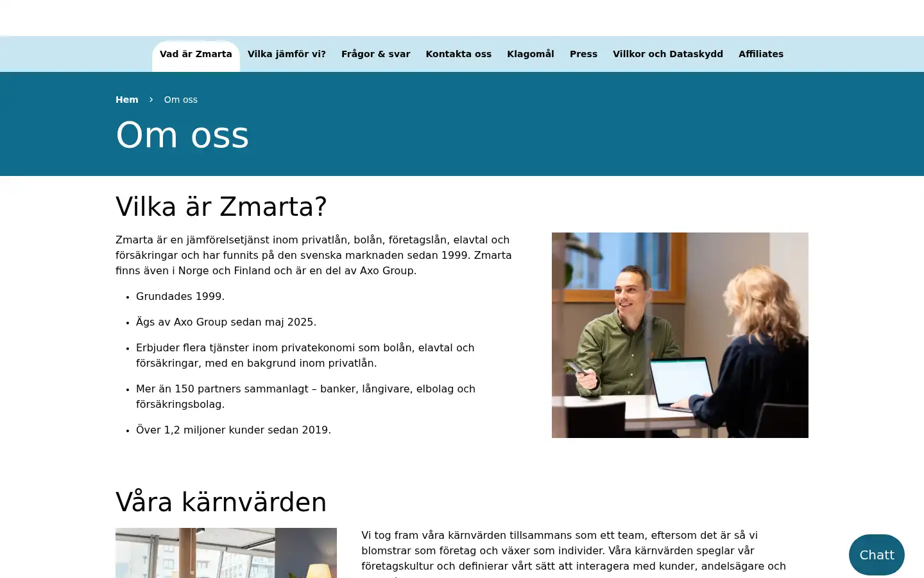Click the Hem breadcrumb link
Screen dimensions: 924x578
[127, 100]
